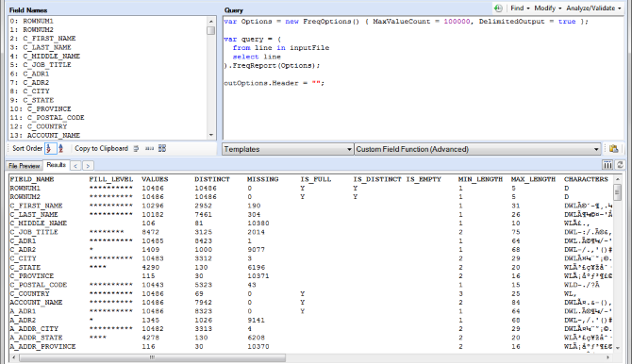The height and width of the screenshot is (364, 632).
Task: Click 'MaxValueCount' in the query code
Action: pos(402,22)
